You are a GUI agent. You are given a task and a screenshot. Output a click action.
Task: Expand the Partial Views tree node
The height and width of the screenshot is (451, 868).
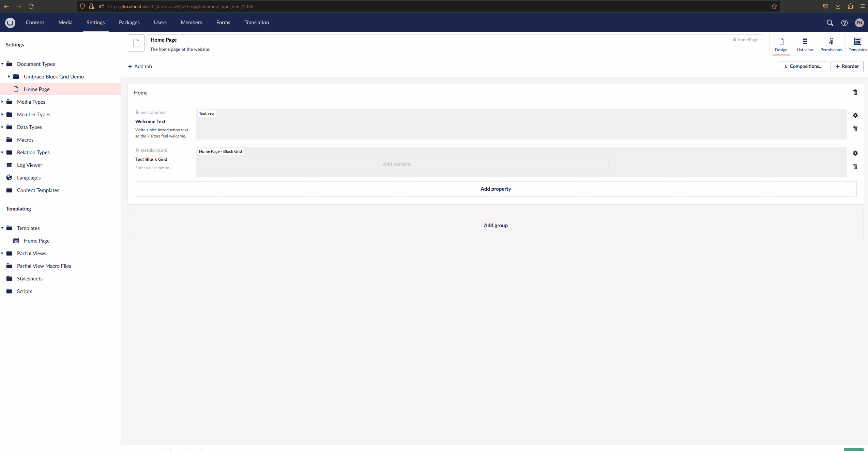[x=2, y=253]
